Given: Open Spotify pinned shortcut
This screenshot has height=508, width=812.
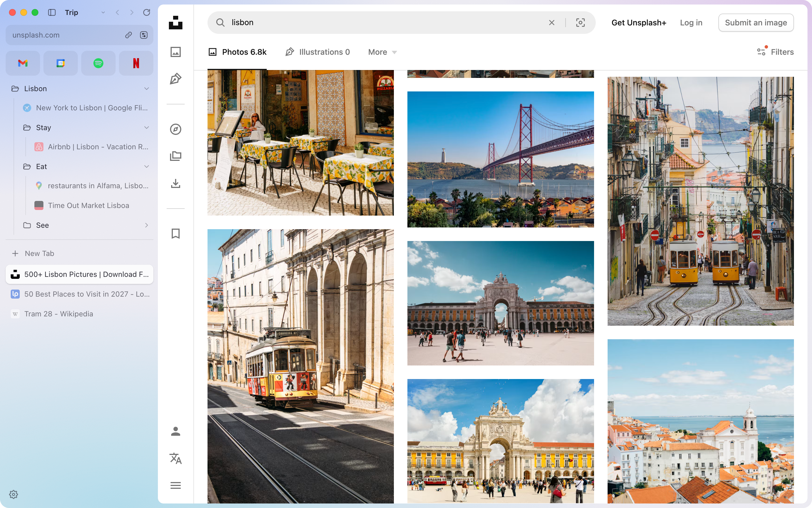Looking at the screenshot, I should (98, 63).
